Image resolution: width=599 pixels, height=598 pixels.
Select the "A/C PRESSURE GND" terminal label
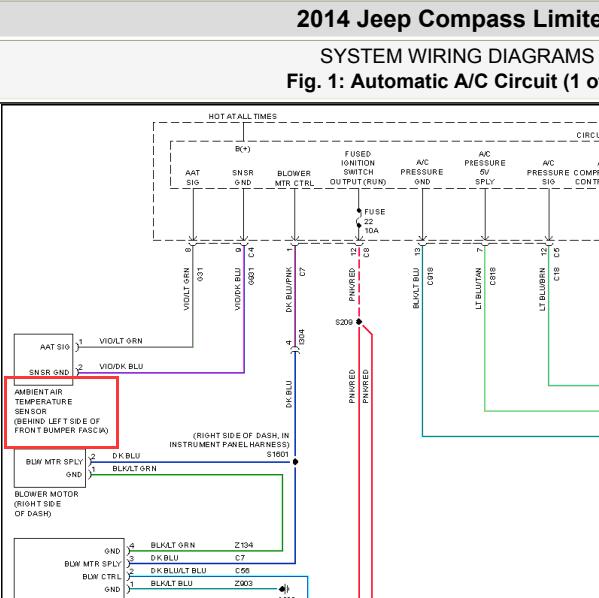422,172
